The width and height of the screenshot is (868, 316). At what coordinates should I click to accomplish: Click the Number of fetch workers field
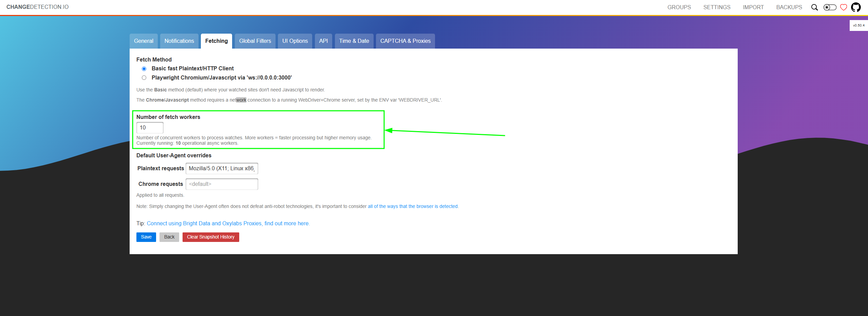(150, 128)
